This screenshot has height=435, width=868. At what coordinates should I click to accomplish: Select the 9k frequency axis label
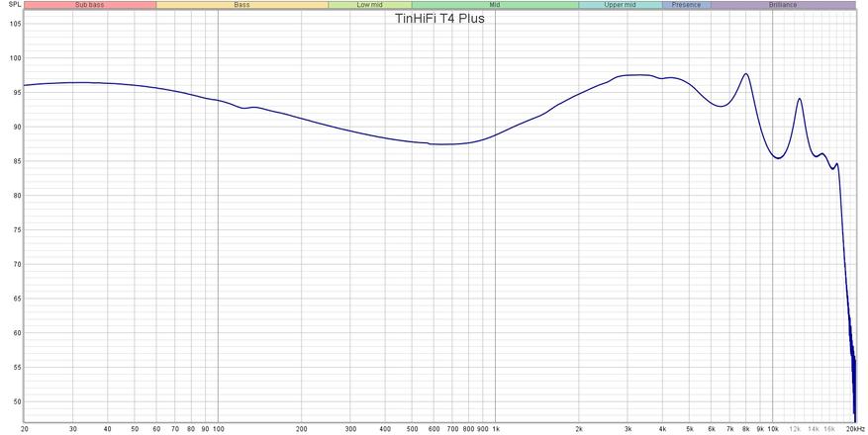(760, 429)
